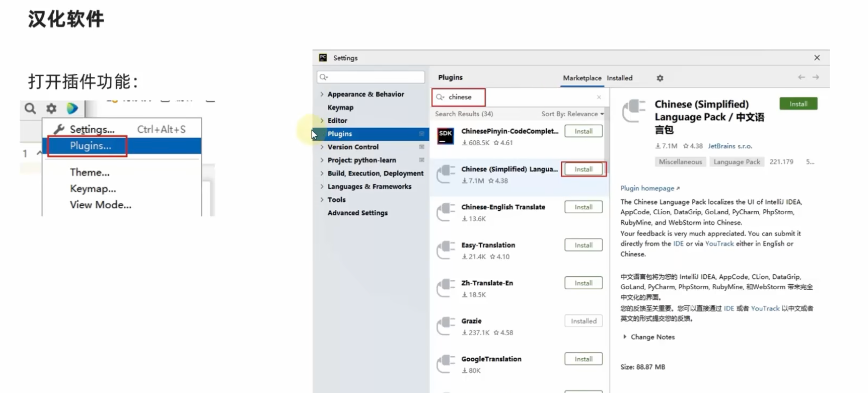Choose Plugins... from the gear menu
The image size is (868, 393).
point(122,146)
